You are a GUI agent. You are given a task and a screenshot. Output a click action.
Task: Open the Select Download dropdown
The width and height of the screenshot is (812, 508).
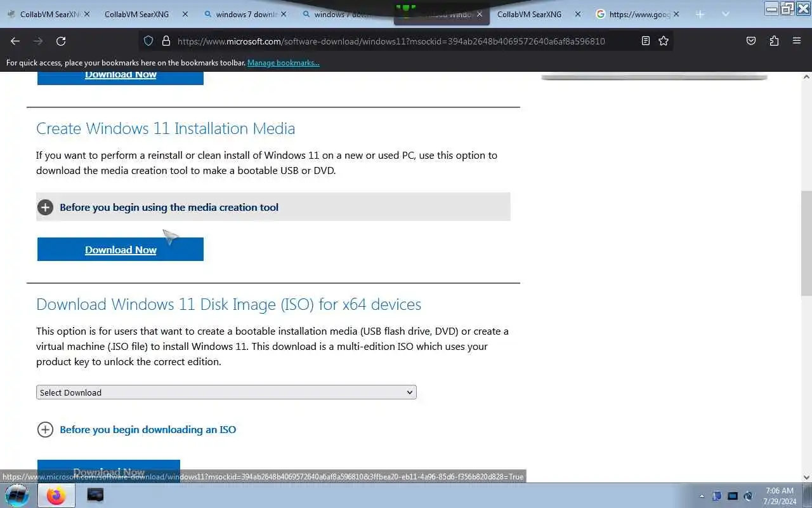pos(226,392)
